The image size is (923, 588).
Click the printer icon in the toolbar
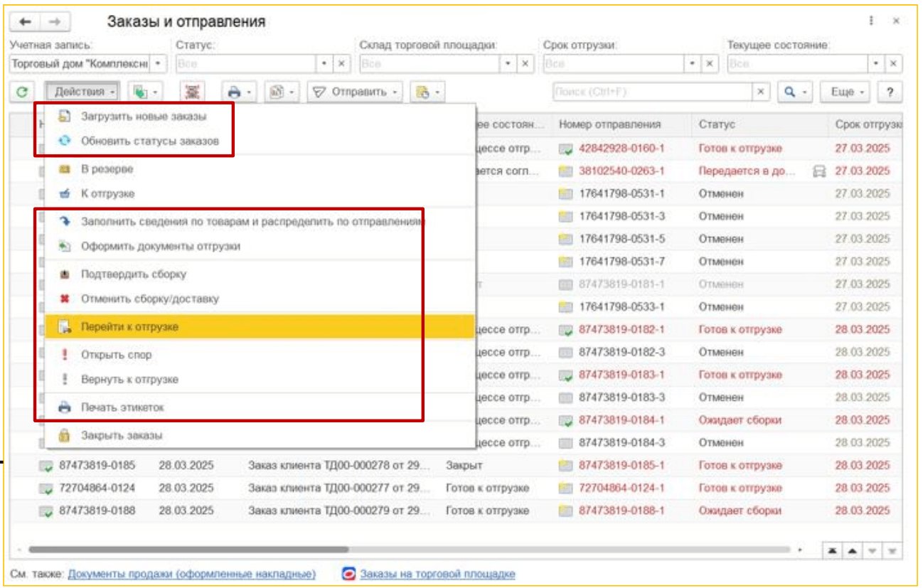point(233,92)
